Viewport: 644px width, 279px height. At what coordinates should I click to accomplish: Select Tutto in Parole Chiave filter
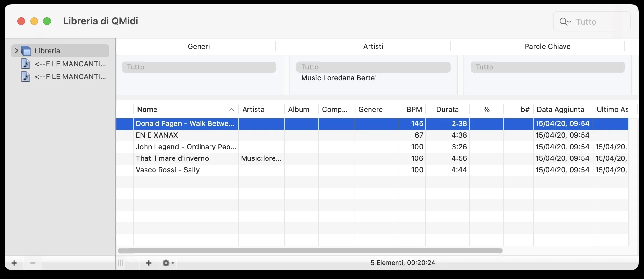tap(547, 67)
